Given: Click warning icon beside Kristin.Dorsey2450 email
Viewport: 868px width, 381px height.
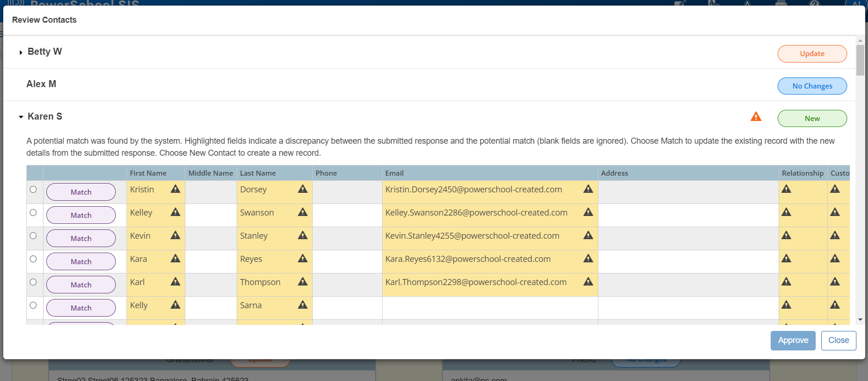Looking at the screenshot, I should pos(588,189).
